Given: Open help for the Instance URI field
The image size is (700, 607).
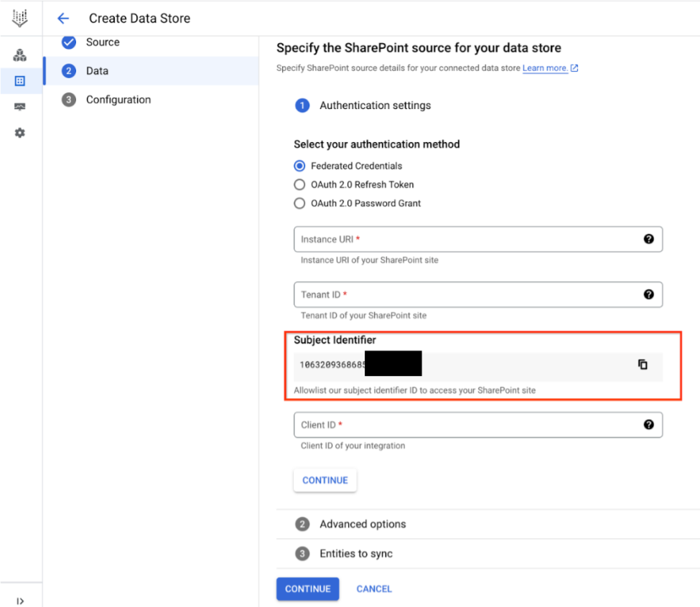Looking at the screenshot, I should click(x=649, y=239).
